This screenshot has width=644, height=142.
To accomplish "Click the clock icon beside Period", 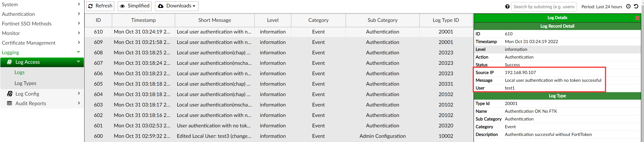I will point(628,7).
